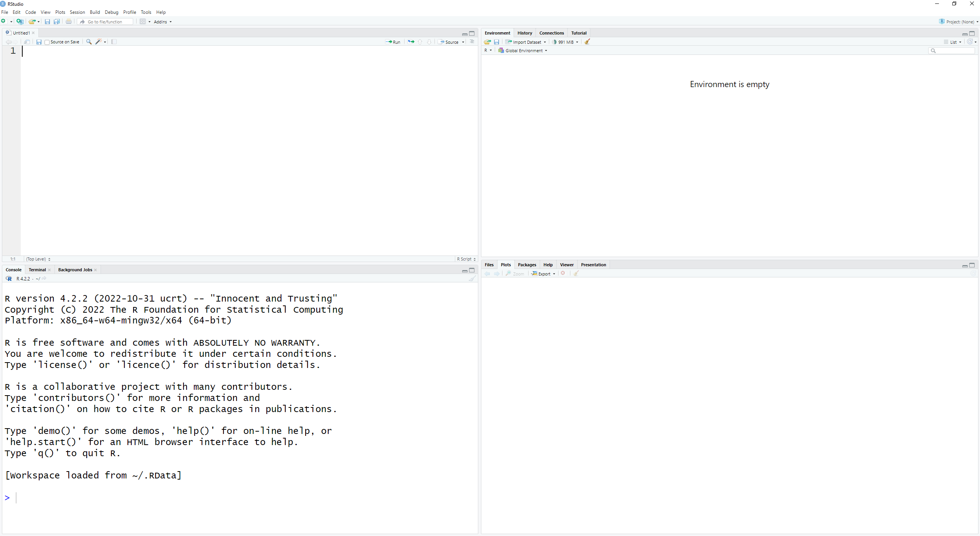Screen dimensions: 980x536
Task: Click the Compile Report notebook icon
Action: click(x=114, y=42)
